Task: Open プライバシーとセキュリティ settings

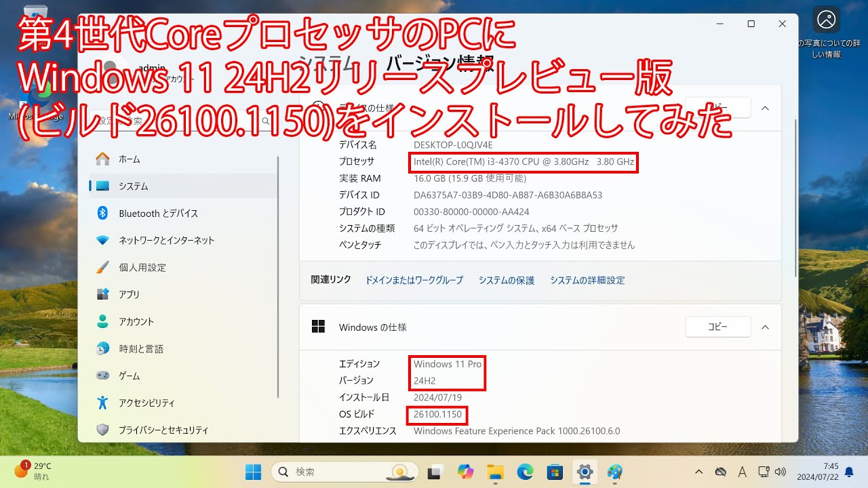Action: point(163,430)
